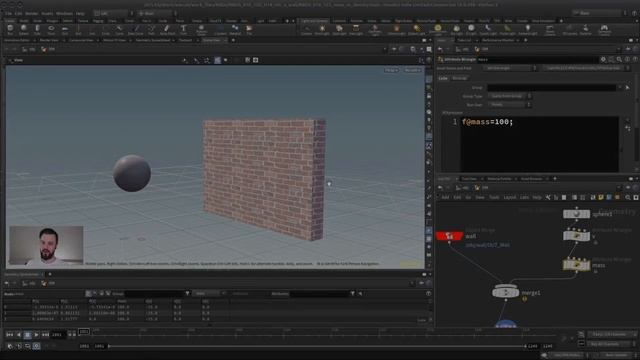Image resolution: width=640 pixels, height=360 pixels.
Task: Create a Spot Light from shelf
Action: 339,29
